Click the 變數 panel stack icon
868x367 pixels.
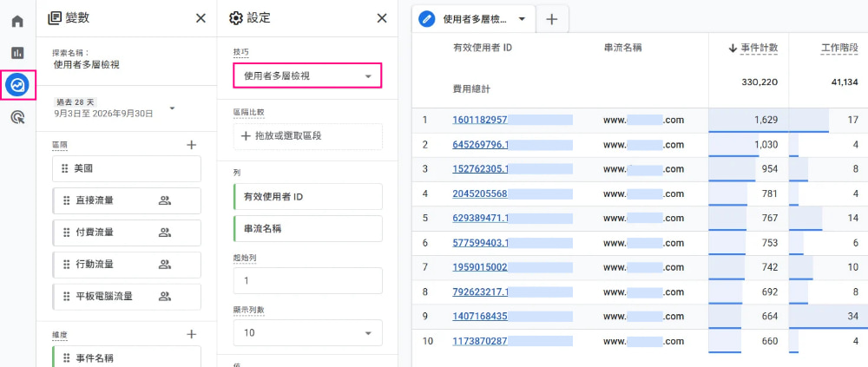tap(54, 18)
